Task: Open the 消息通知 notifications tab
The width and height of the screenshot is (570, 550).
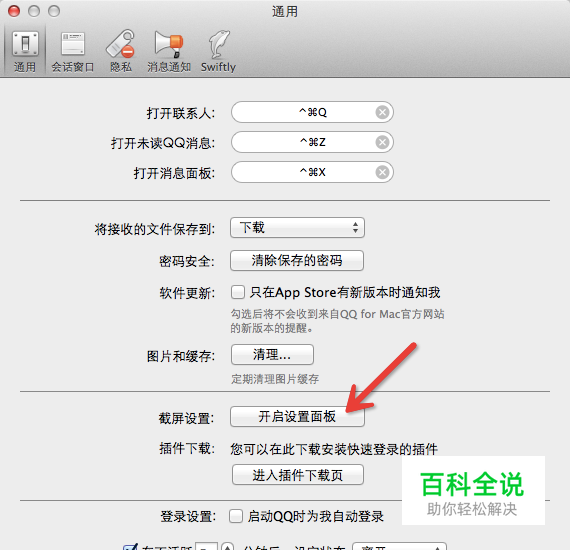Action: 169,51
